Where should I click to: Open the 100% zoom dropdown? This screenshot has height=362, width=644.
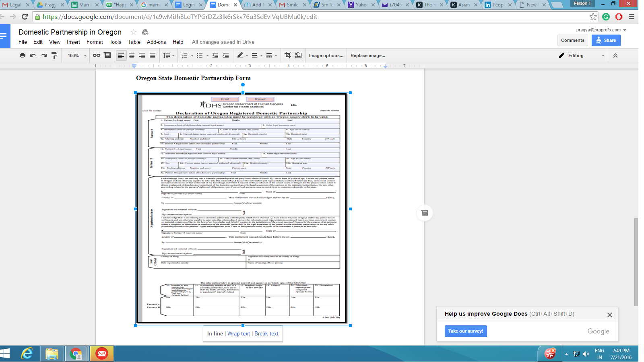[x=76, y=56]
